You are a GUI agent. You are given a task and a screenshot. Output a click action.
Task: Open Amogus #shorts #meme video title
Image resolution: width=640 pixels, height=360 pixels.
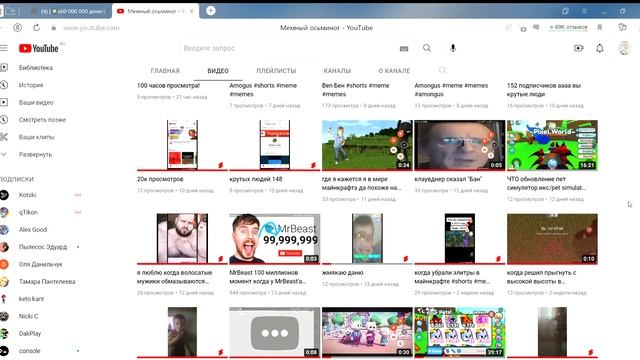coord(263,90)
